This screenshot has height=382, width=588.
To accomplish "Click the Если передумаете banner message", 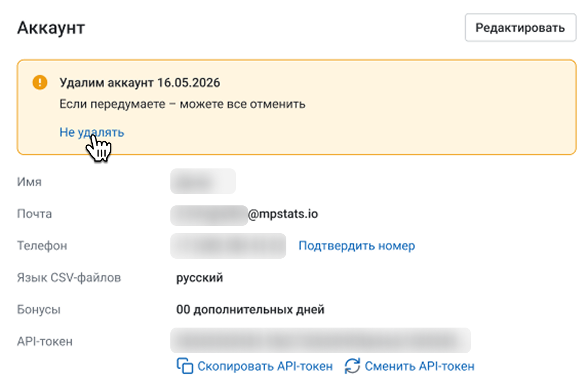I will pyautogui.click(x=182, y=104).
